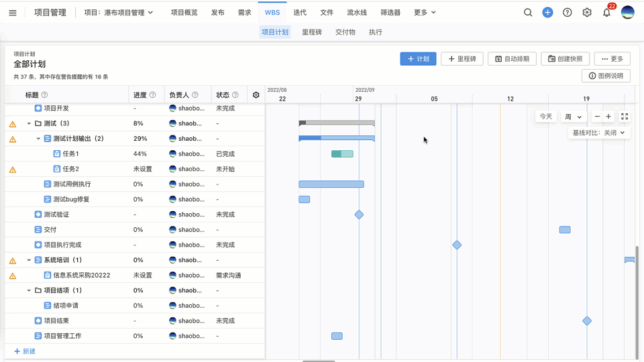Open the 图例说明 legend button

[x=606, y=76]
